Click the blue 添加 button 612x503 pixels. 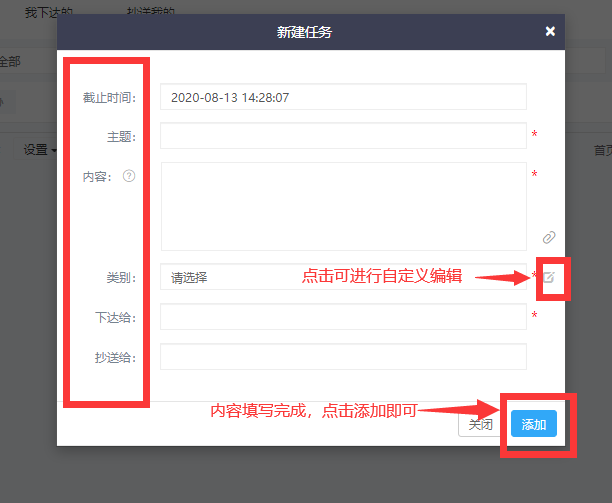[534, 424]
